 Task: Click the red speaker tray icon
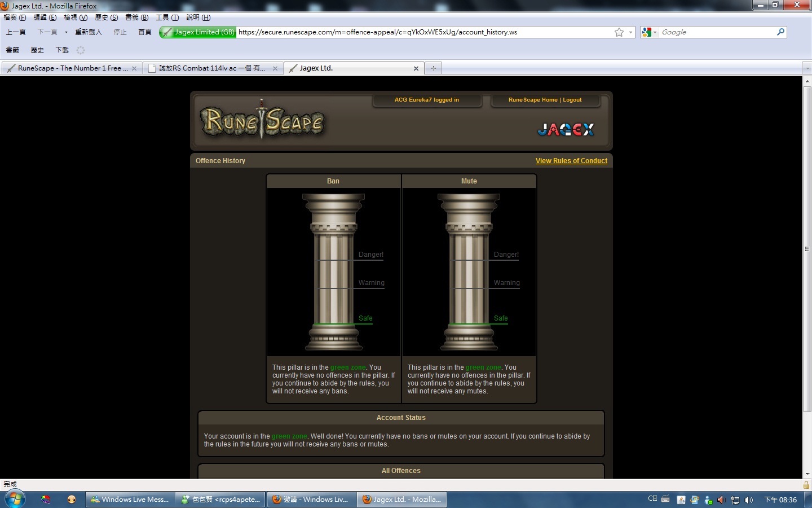[x=721, y=500]
